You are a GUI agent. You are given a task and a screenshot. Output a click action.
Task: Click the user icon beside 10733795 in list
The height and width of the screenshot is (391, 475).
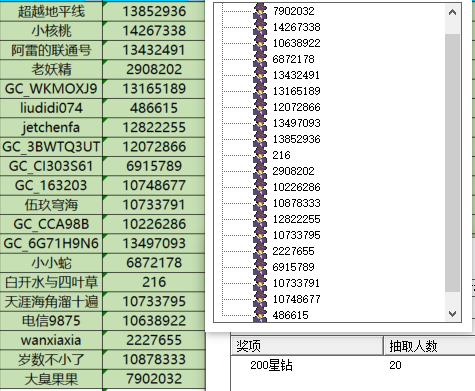[x=260, y=235]
